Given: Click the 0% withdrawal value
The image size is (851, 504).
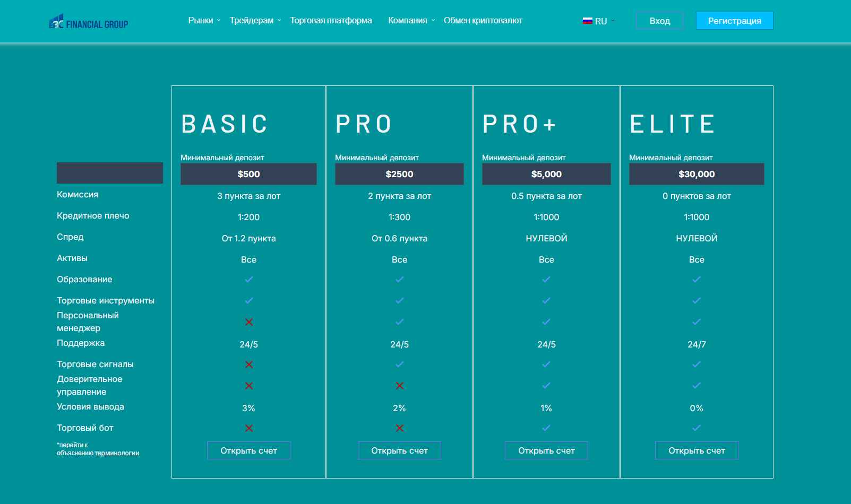Looking at the screenshot, I should 697,408.
